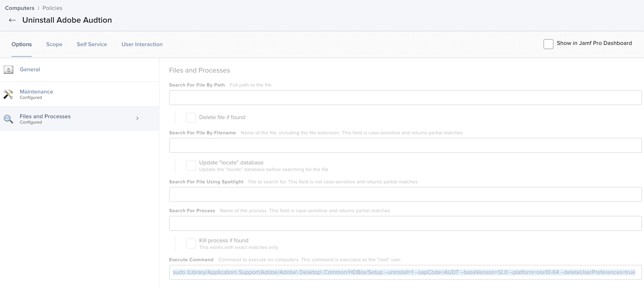
Task: Open the Self Service tab
Action: point(92,44)
